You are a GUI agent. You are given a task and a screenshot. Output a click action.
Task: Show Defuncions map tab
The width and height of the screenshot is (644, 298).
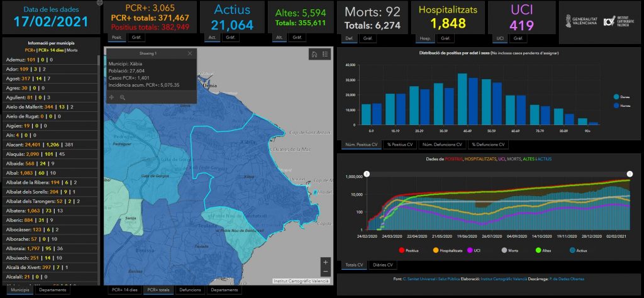pyautogui.click(x=191, y=290)
